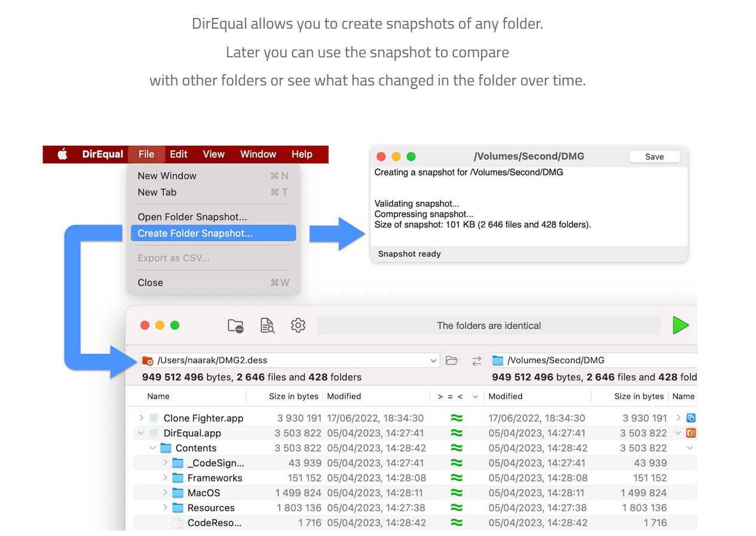The image size is (756, 536).
Task: Expand the Frameworks folder
Action: click(165, 478)
